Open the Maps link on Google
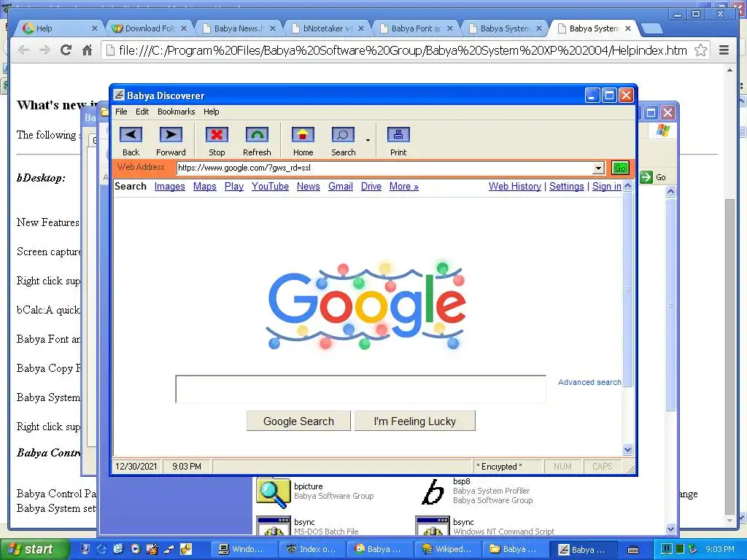Viewport: 747px width, 560px height. (x=205, y=186)
